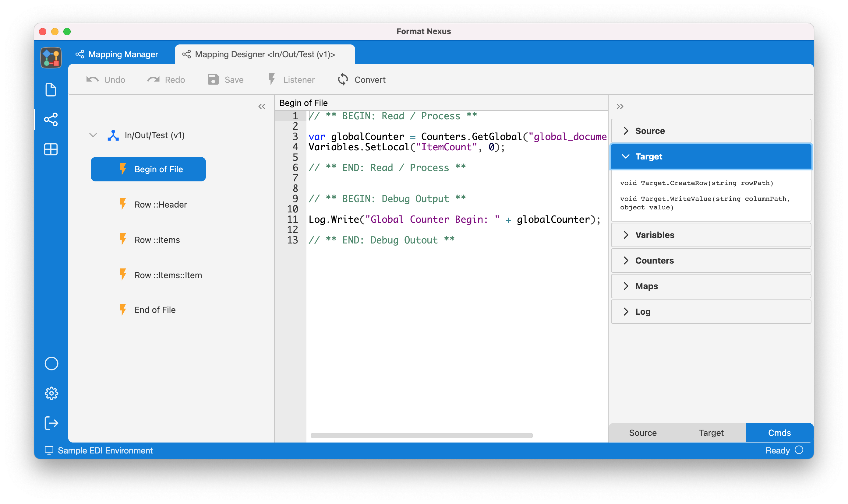
Task: Click the Listener lightning icon in toolbar
Action: (x=272, y=79)
